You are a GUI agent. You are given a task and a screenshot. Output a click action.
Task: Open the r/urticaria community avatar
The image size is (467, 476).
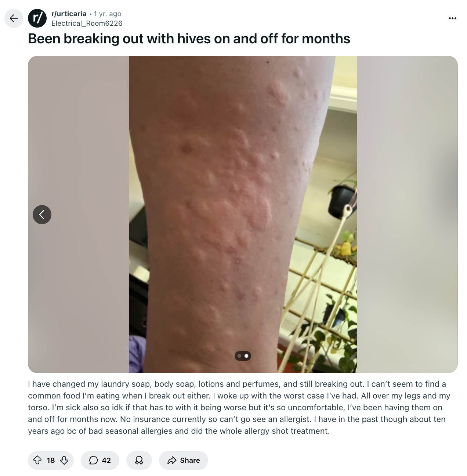pos(37,18)
